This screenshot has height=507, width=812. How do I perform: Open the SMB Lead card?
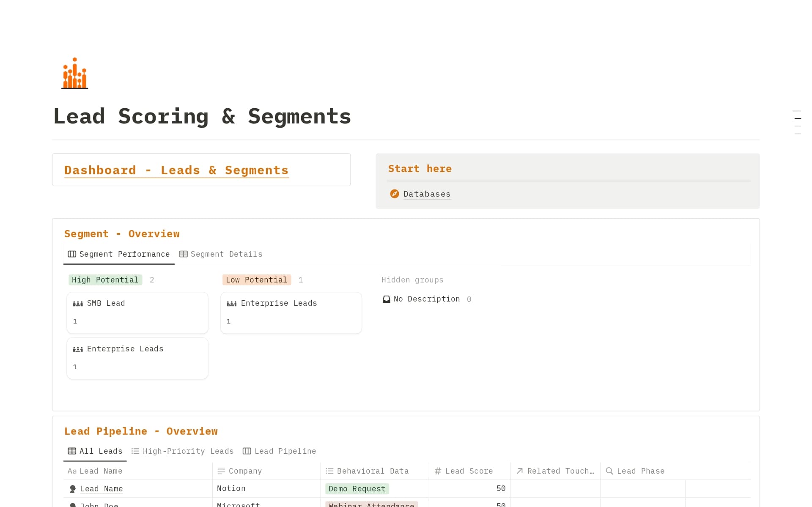(x=137, y=313)
